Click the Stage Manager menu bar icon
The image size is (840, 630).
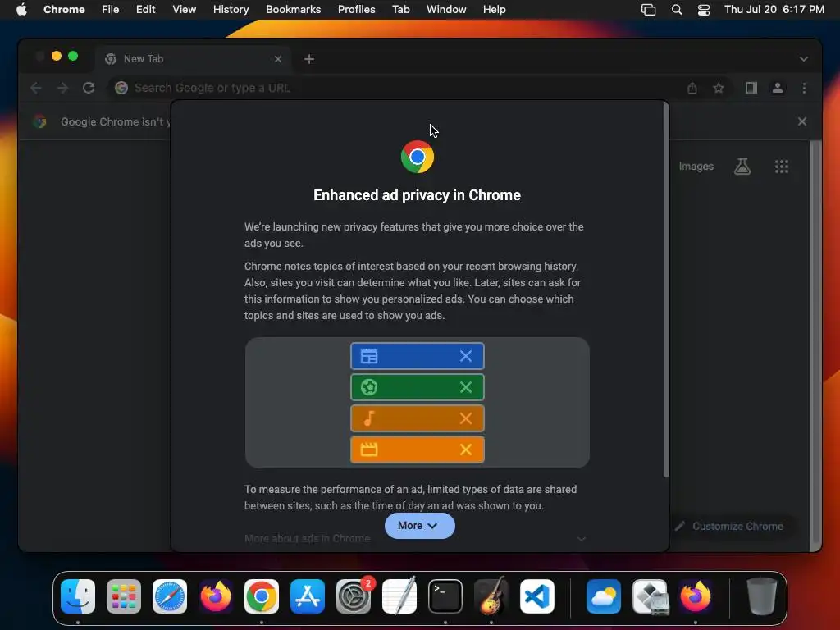tap(648, 10)
